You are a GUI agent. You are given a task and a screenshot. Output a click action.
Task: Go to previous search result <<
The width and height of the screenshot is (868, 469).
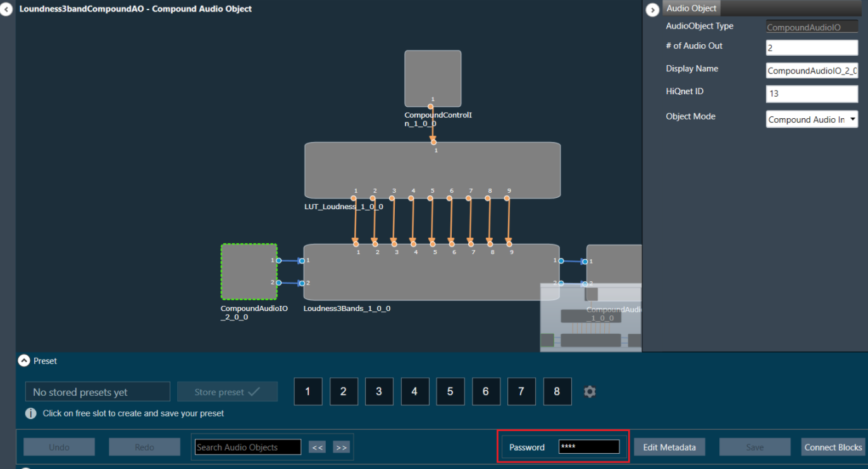(x=318, y=448)
